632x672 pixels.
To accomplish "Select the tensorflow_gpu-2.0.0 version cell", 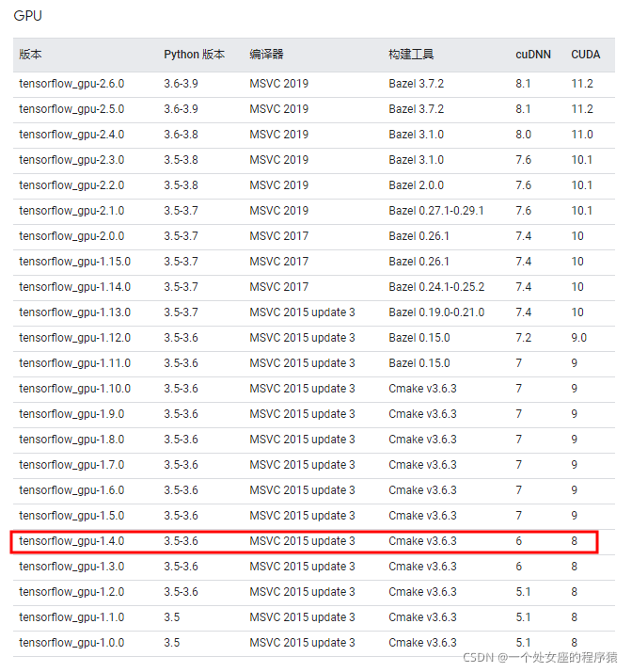I will tap(71, 236).
